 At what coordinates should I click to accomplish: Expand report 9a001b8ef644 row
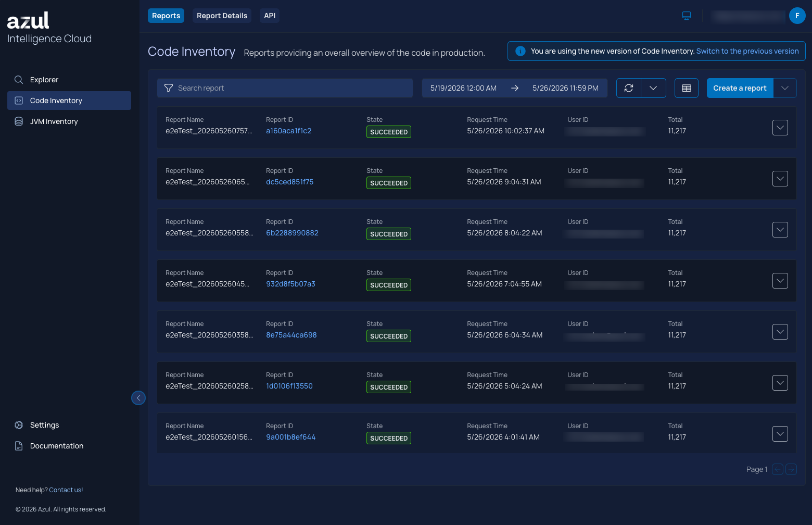pyautogui.click(x=780, y=434)
